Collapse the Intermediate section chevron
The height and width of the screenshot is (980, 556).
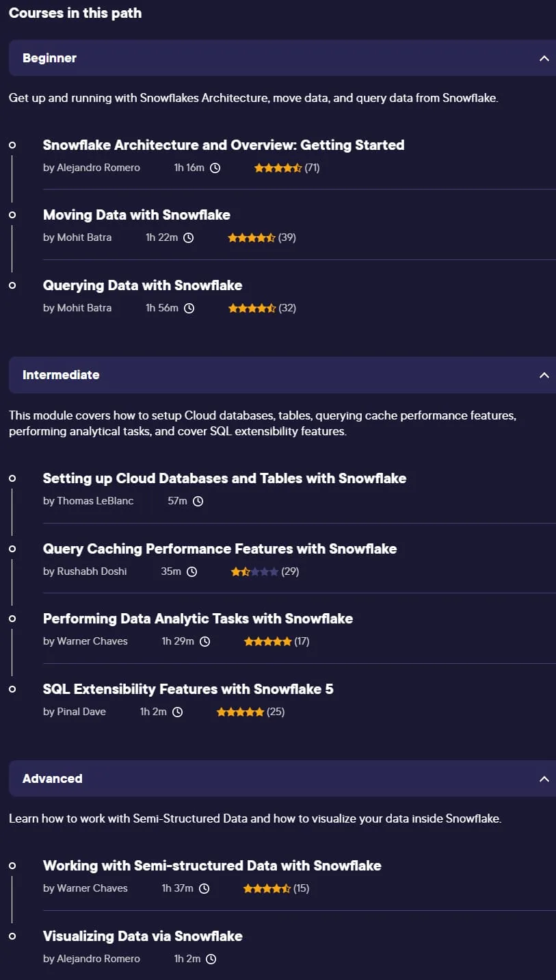[544, 375]
